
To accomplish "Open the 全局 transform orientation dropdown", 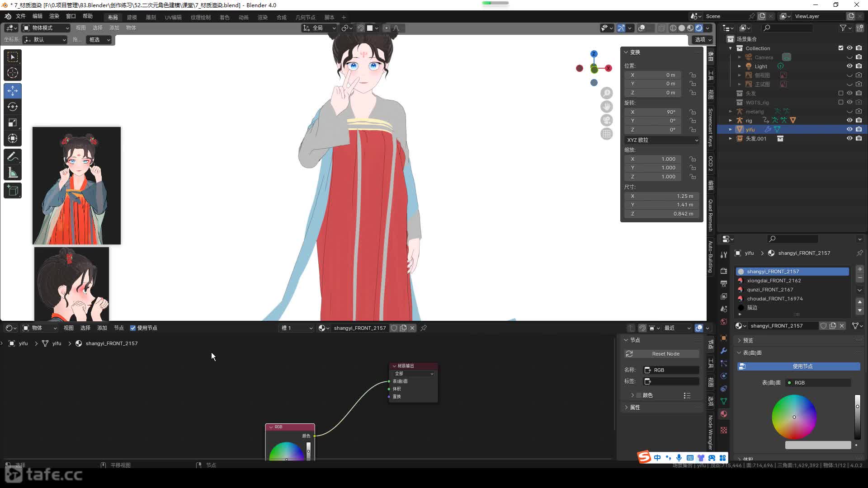I will 319,28.
